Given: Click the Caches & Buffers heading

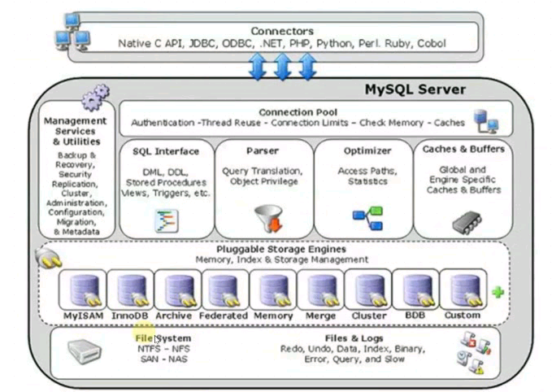Looking at the screenshot, I should [x=463, y=149].
